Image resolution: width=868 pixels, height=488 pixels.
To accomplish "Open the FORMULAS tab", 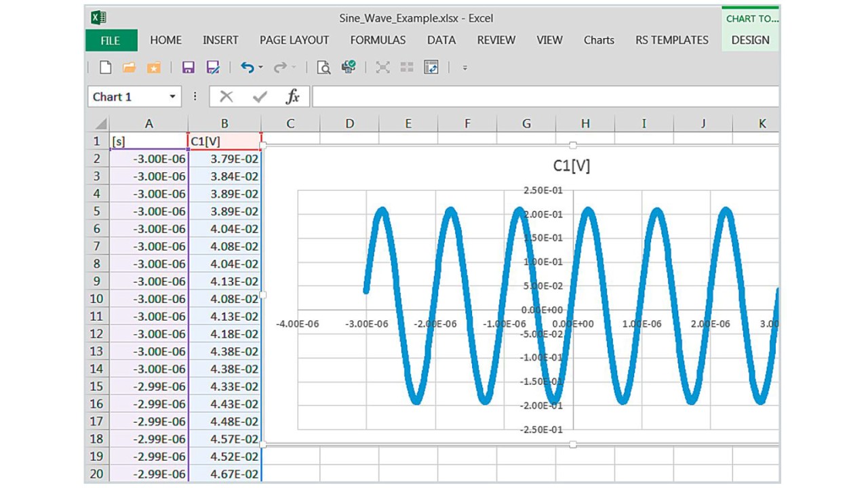I will click(x=378, y=40).
